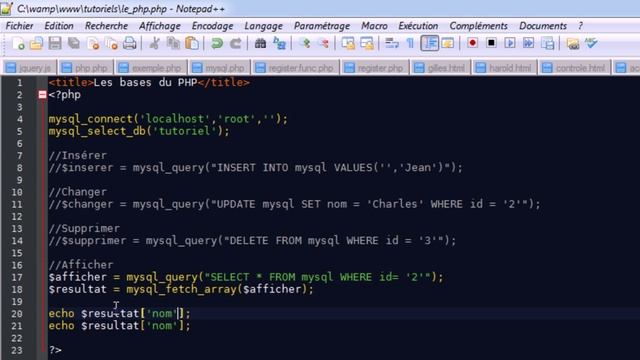640x360 pixels.
Task: Switch to the controle.html tab
Action: (x=575, y=68)
